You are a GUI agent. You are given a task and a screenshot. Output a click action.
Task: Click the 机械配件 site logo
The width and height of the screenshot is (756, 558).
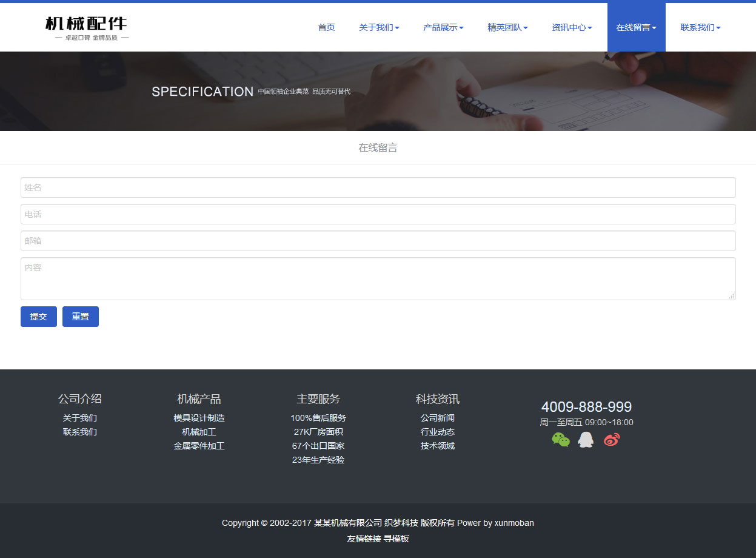click(x=87, y=28)
